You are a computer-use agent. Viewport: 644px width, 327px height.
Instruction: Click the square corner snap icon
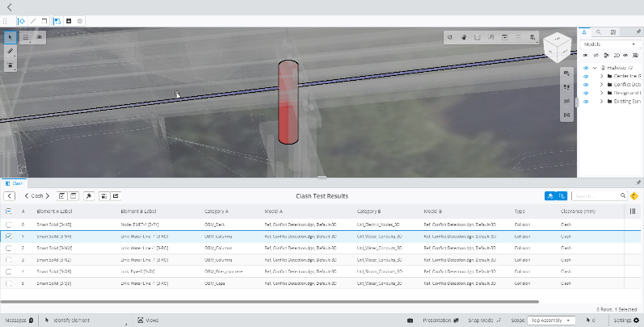[x=44, y=21]
